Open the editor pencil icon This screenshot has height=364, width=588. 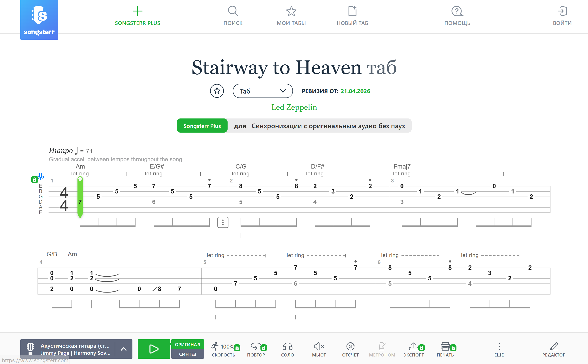click(x=554, y=346)
